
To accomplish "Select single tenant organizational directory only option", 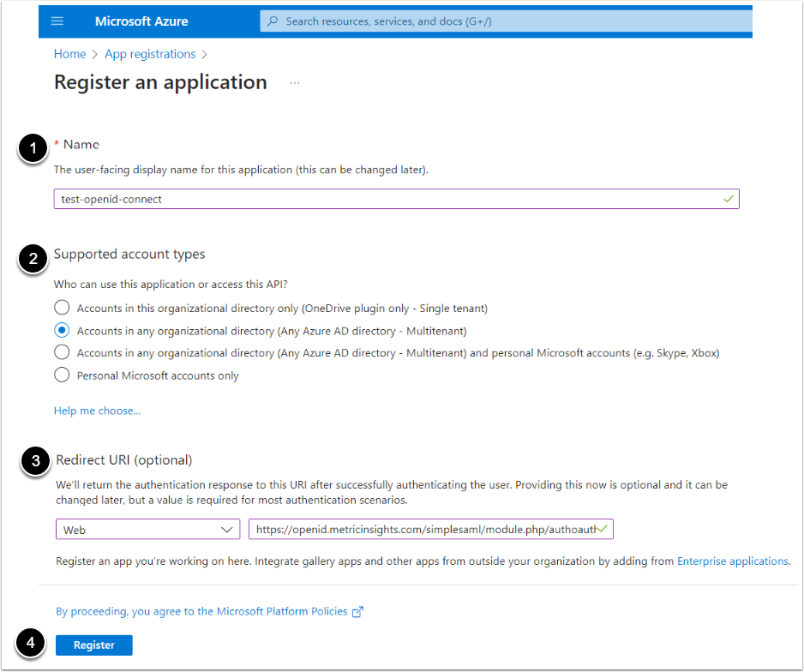I will pos(62,308).
